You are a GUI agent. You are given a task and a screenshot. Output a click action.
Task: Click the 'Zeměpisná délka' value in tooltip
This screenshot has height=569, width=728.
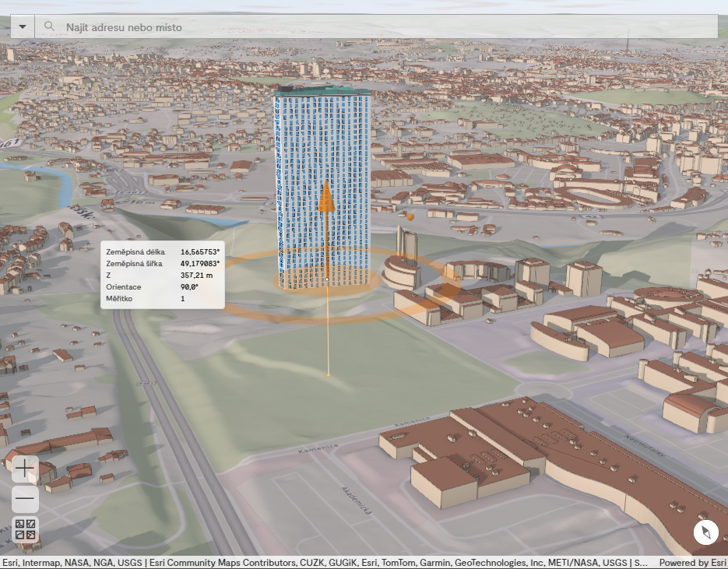point(200,252)
